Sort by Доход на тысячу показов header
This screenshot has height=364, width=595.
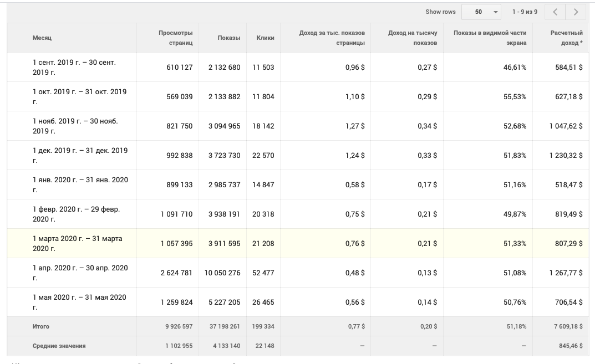(412, 38)
